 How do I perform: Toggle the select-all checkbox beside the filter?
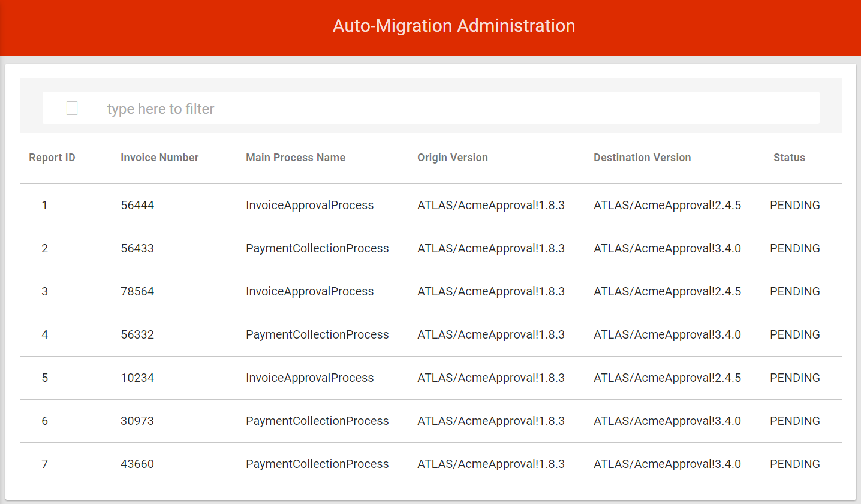tap(71, 108)
